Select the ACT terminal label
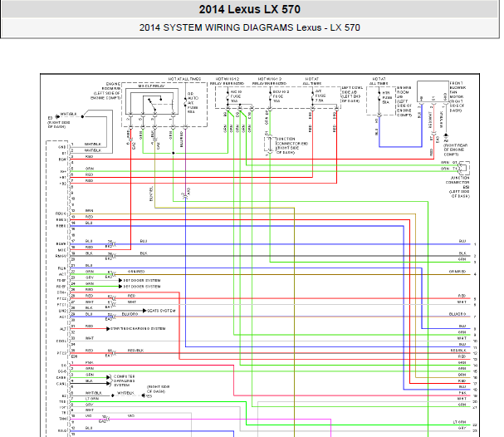This screenshot has width=504, height=437. pos(62,274)
